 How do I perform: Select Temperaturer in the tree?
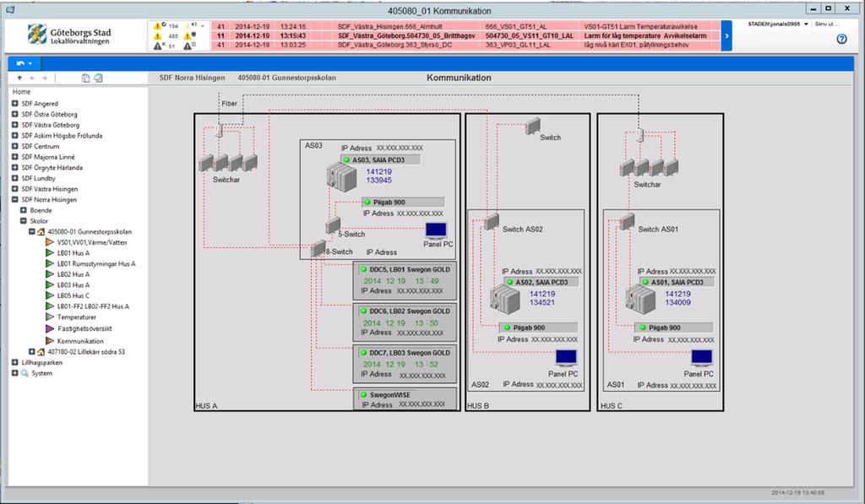pos(77,317)
